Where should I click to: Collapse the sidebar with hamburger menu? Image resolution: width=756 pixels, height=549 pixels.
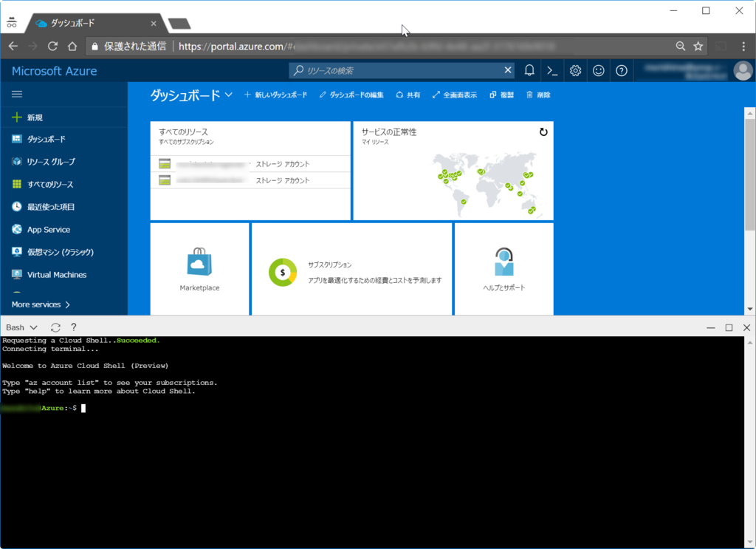pyautogui.click(x=17, y=94)
